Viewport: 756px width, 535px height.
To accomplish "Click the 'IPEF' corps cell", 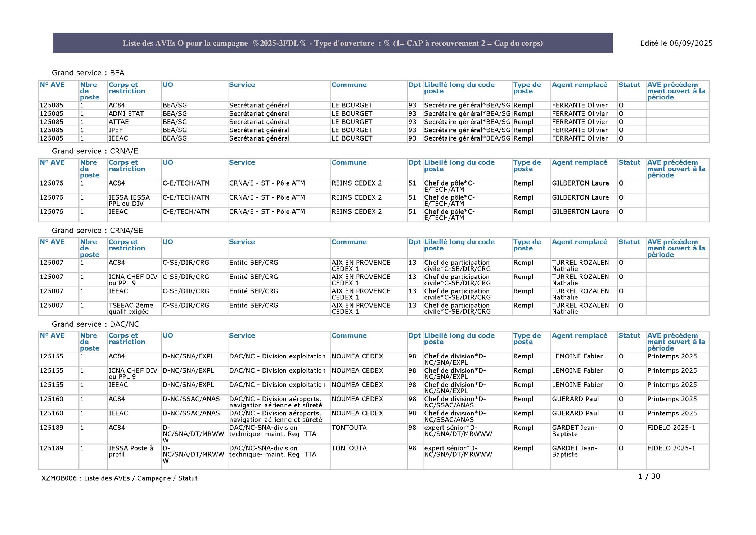I will (116, 130).
